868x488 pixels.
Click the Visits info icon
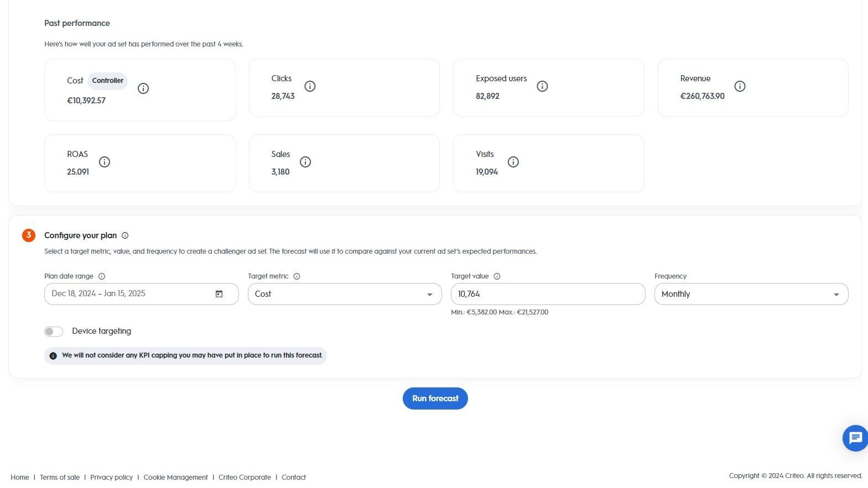(x=513, y=162)
